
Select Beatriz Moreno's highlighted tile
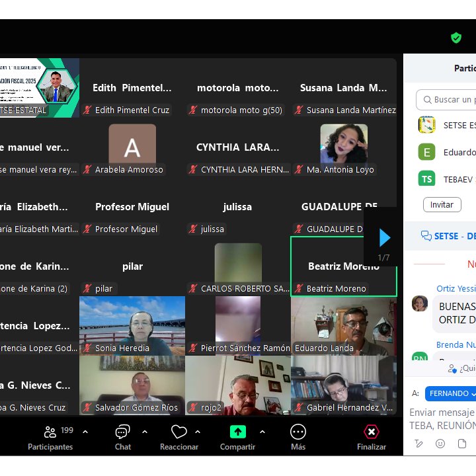(x=343, y=266)
